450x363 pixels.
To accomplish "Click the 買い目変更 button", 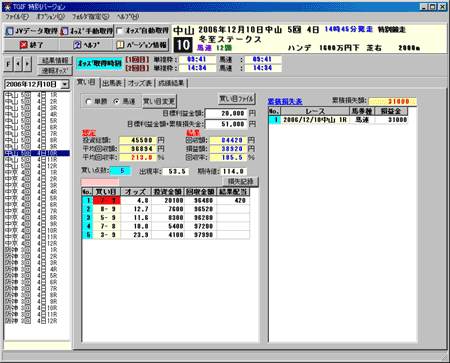I will point(159,101).
